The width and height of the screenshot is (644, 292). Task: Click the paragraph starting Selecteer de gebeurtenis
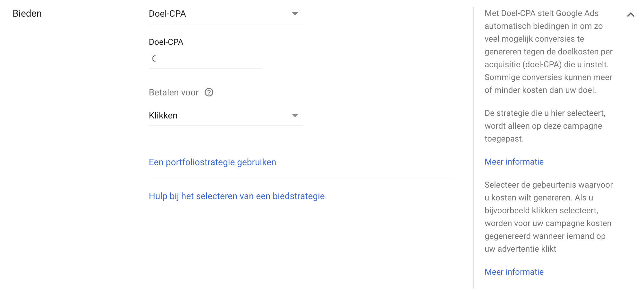click(x=548, y=217)
